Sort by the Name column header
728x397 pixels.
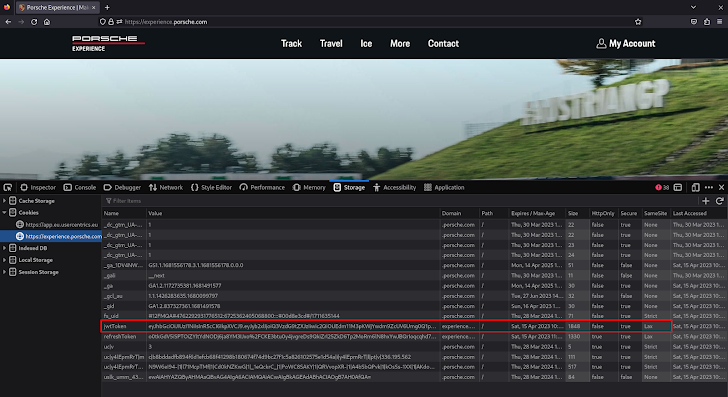coord(124,214)
